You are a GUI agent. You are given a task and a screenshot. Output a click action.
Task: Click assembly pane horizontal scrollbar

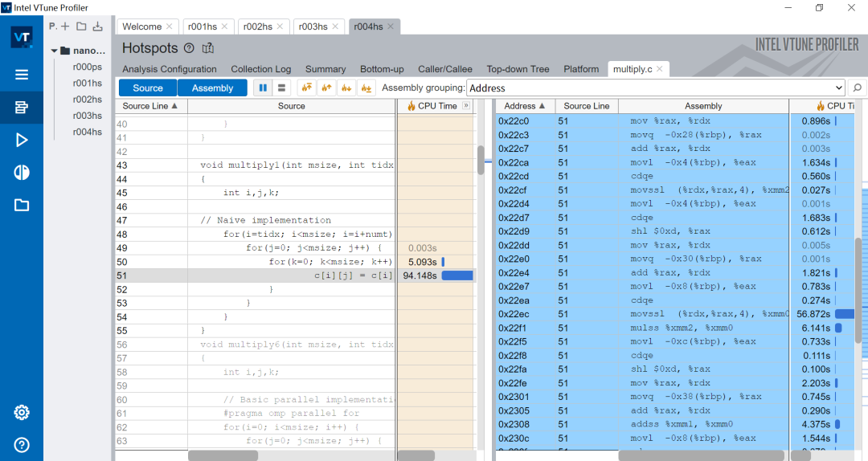[701, 455]
